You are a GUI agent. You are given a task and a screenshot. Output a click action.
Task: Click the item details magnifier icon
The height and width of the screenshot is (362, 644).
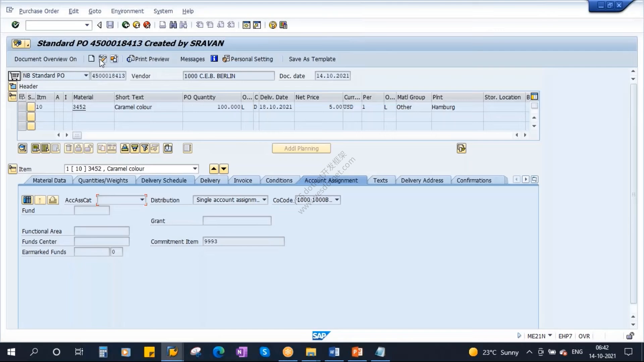pyautogui.click(x=22, y=148)
